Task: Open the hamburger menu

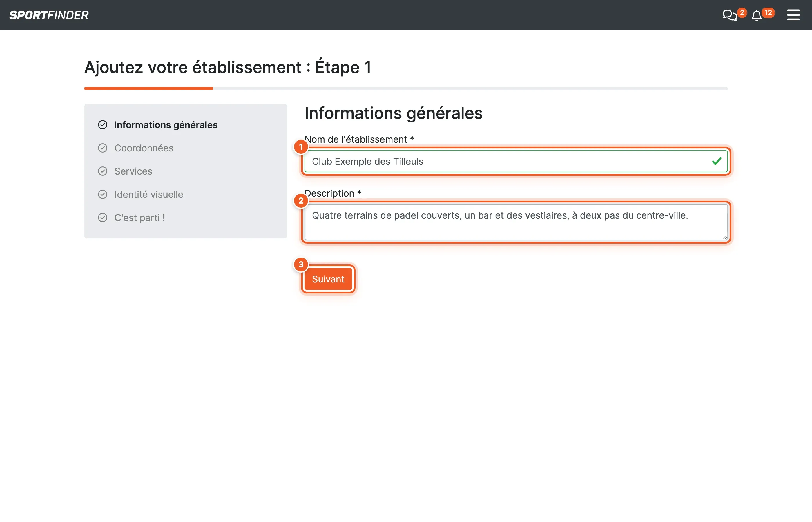Action: [793, 15]
